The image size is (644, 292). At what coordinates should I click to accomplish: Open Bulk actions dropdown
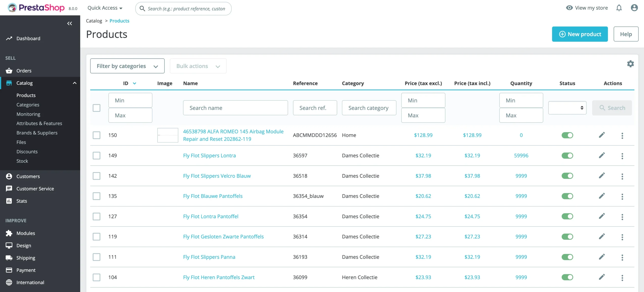pos(198,66)
